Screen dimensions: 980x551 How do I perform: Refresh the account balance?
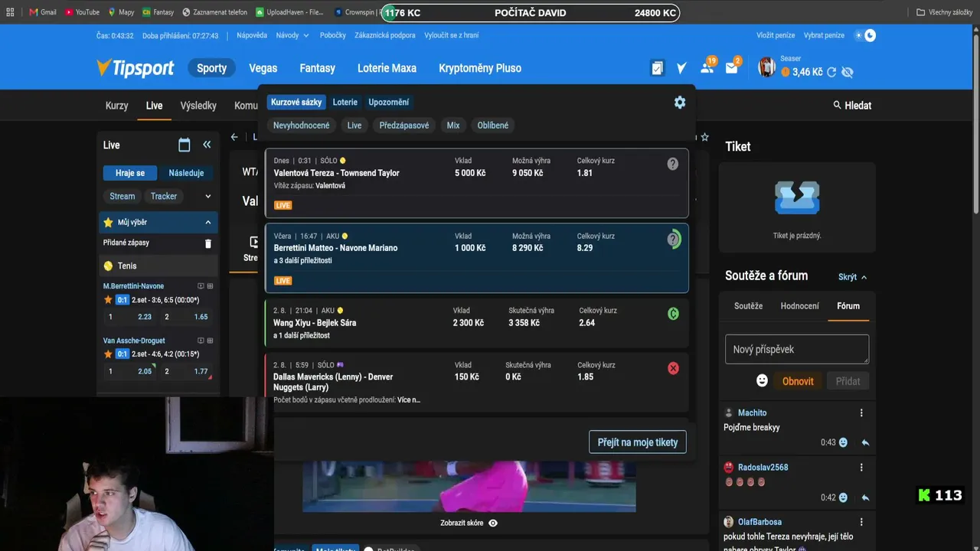coord(831,72)
